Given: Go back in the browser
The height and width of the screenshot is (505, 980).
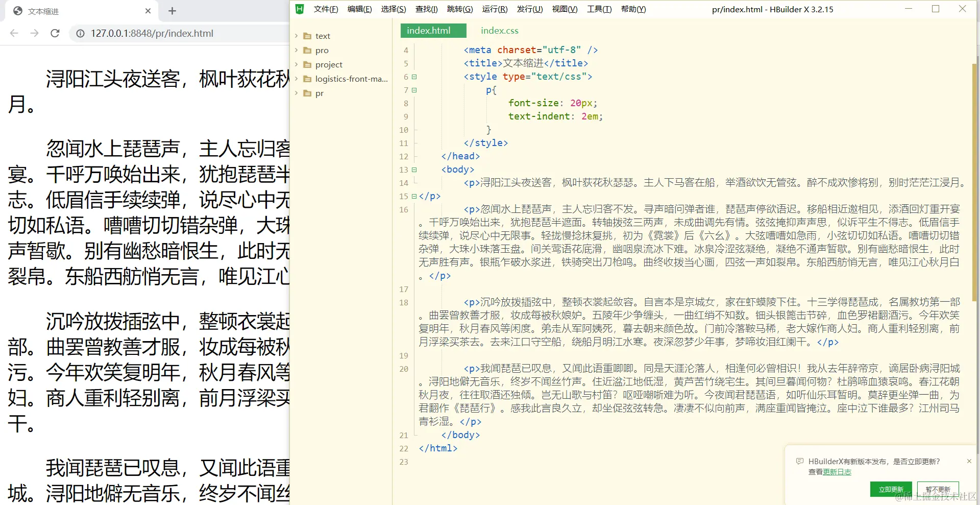Looking at the screenshot, I should click(x=14, y=33).
